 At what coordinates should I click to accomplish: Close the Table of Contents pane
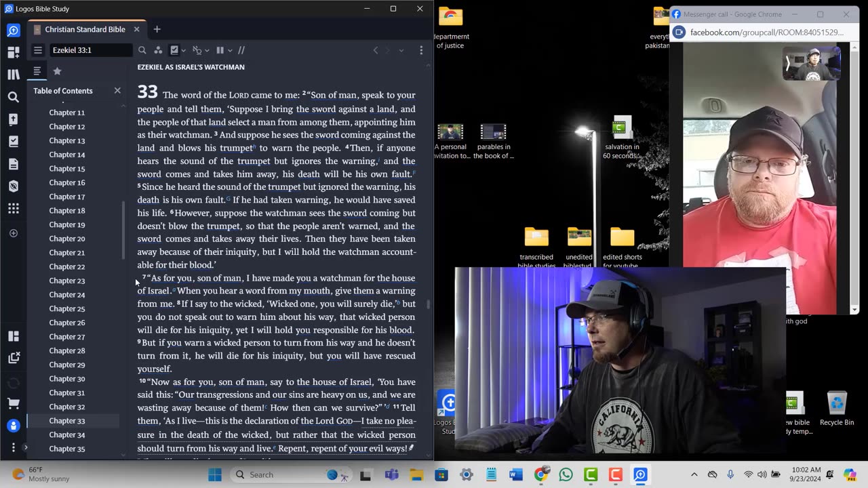click(x=117, y=91)
